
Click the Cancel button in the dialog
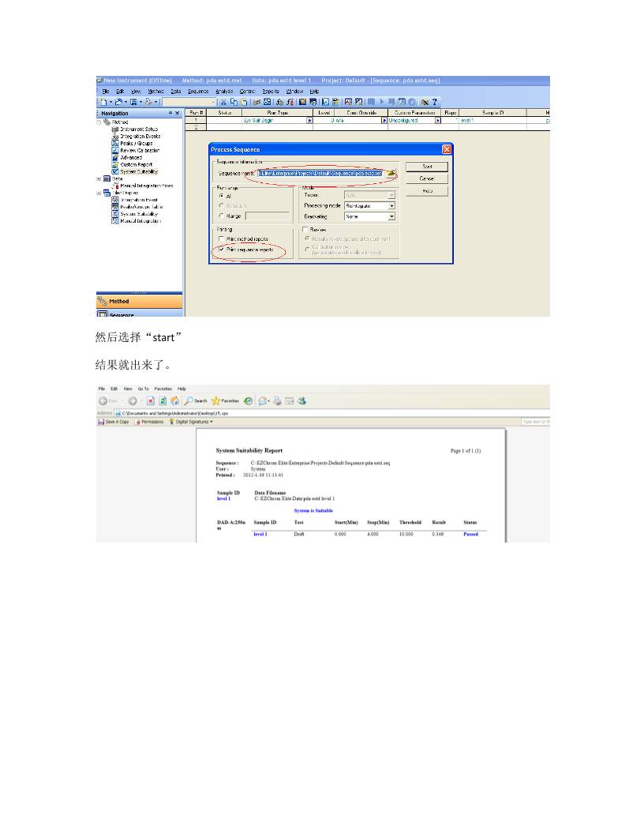click(x=427, y=178)
